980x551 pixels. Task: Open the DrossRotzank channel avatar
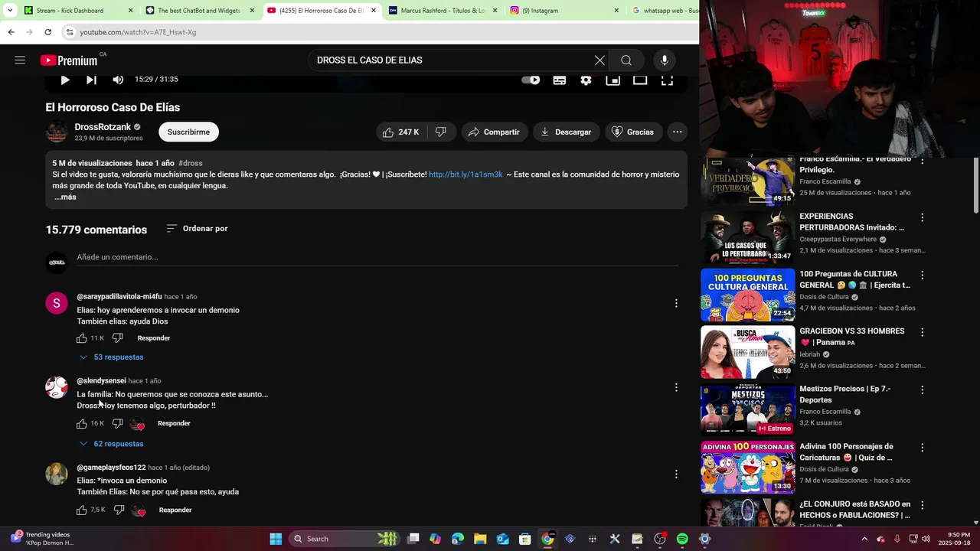(x=57, y=132)
